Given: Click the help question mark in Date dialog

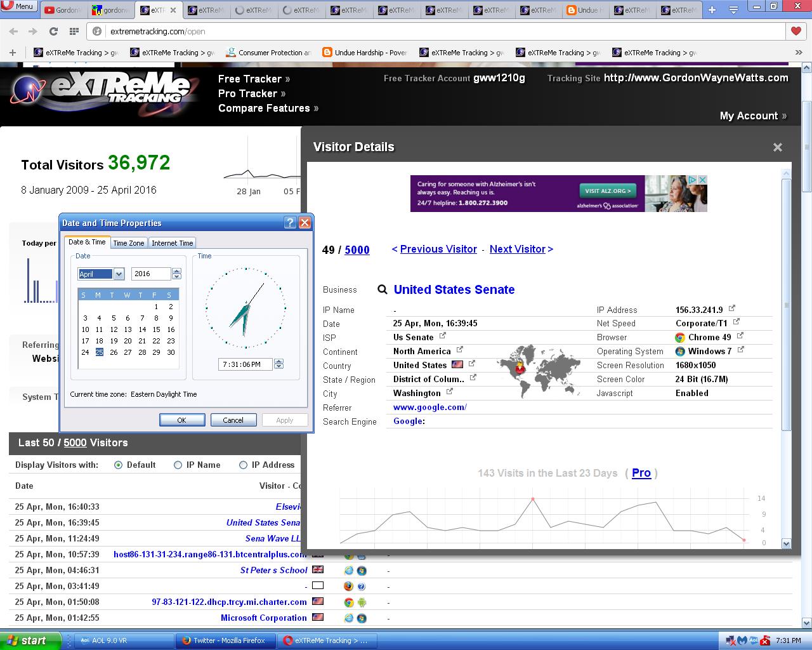Looking at the screenshot, I should [x=290, y=222].
